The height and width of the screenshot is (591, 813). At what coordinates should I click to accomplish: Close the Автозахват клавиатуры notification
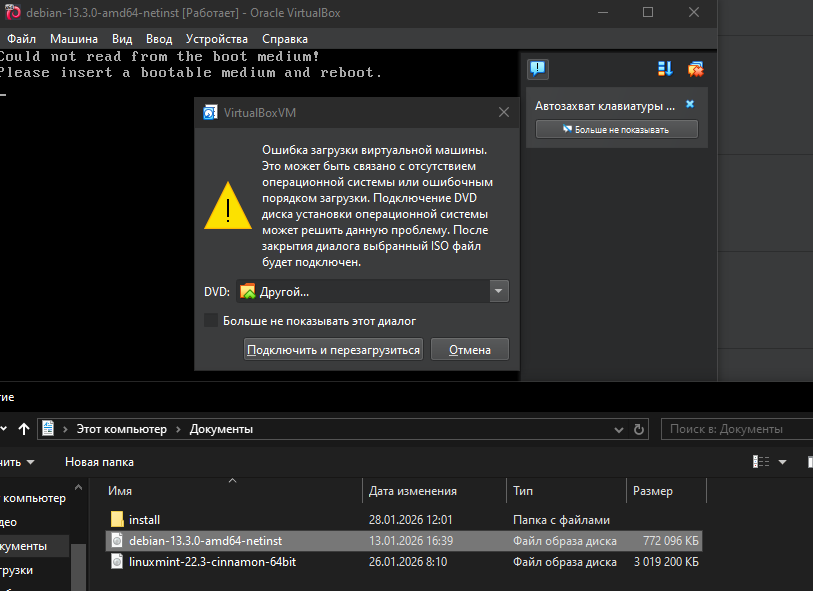click(689, 105)
